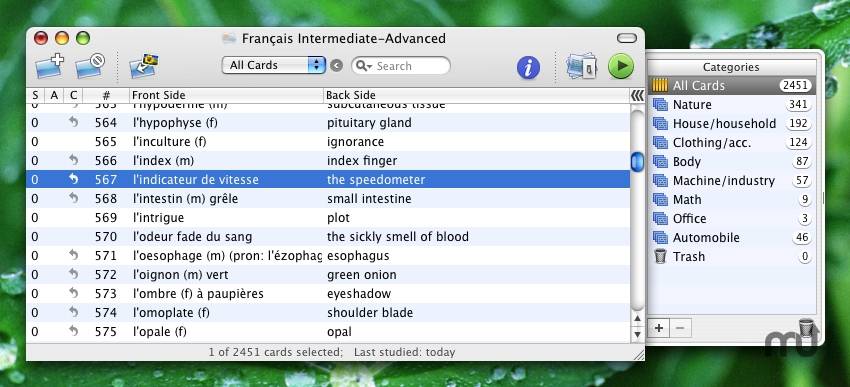Start study with green play button
Image resolution: width=850 pixels, height=387 pixels.
coord(621,66)
